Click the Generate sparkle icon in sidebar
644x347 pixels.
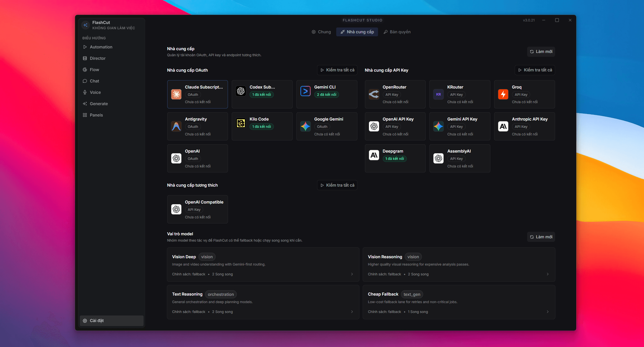85,104
